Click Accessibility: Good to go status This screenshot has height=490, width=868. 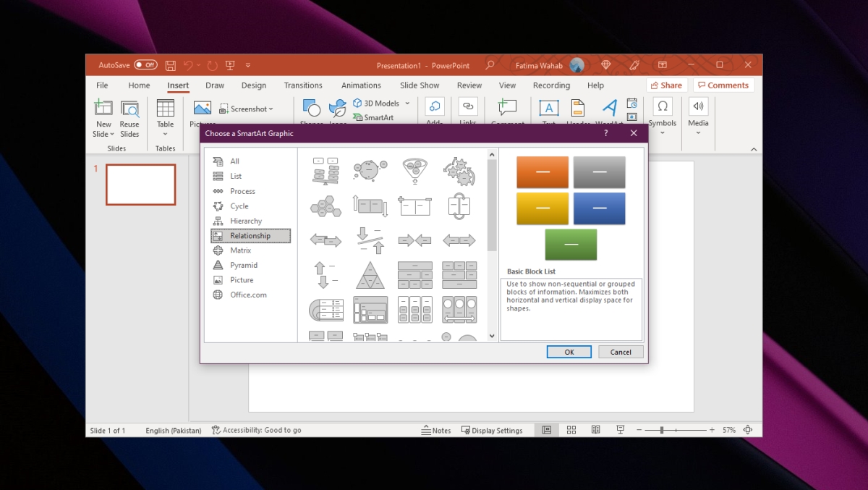(256, 430)
